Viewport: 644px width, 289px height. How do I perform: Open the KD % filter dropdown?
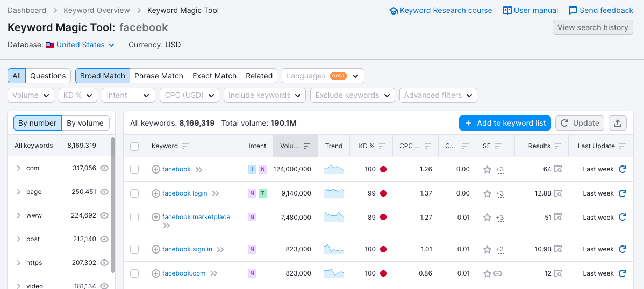(x=78, y=95)
